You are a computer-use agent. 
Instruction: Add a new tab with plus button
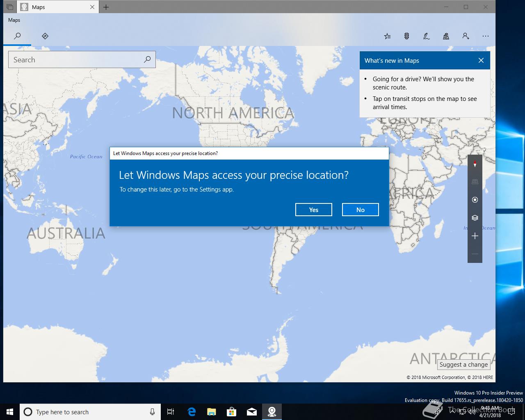pyautogui.click(x=106, y=7)
